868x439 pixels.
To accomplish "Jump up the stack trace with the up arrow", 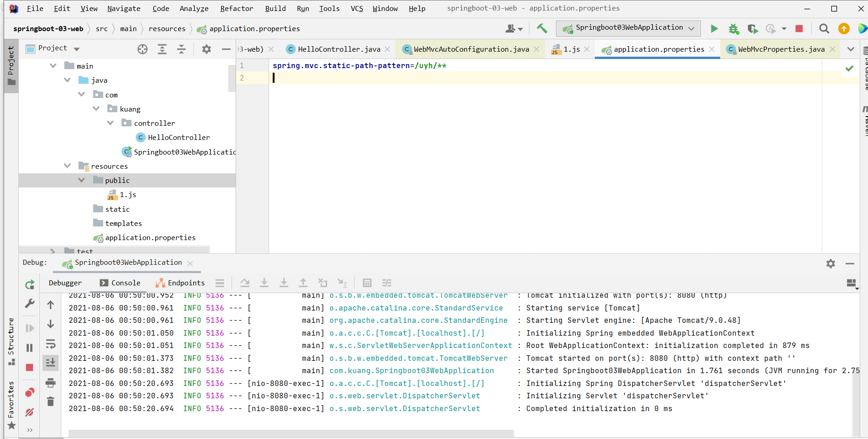I will pyautogui.click(x=51, y=305).
